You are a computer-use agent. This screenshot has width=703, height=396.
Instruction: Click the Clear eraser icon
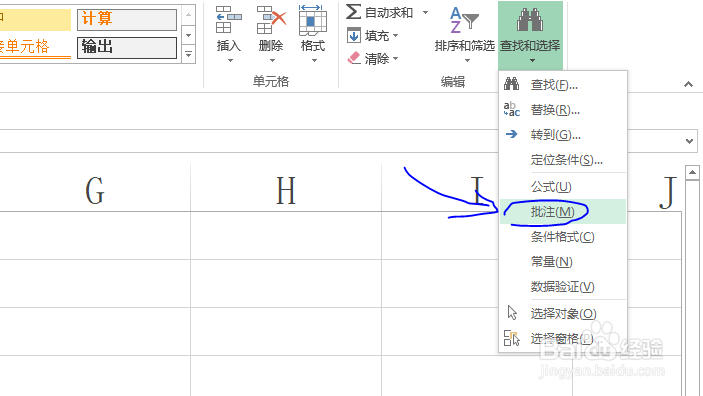354,58
